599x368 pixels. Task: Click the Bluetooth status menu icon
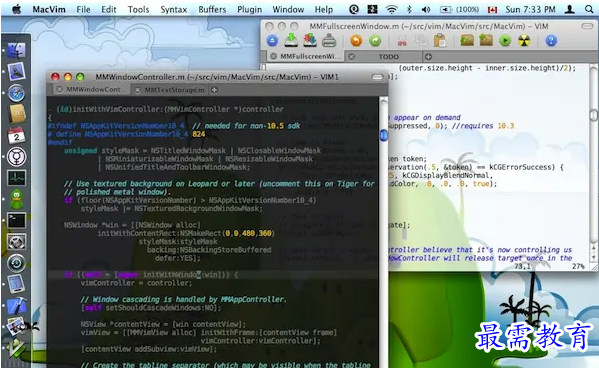coord(409,10)
